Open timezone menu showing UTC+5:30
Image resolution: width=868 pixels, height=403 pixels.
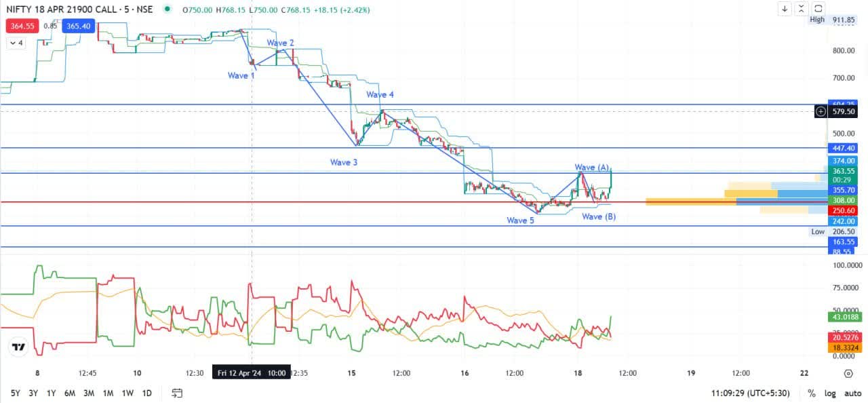coord(753,393)
